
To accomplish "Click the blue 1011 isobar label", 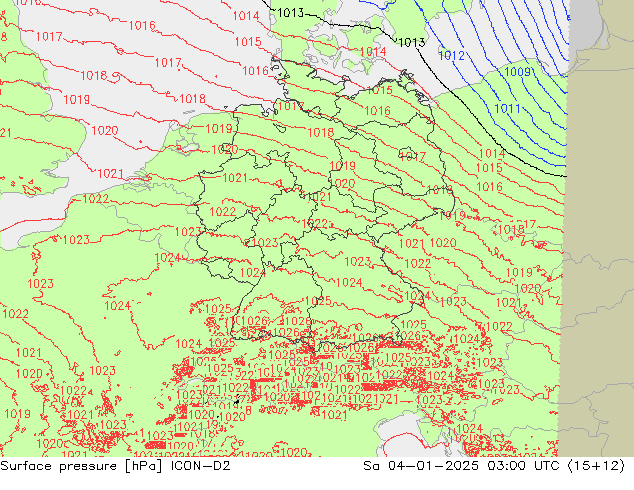I will tap(507, 108).
